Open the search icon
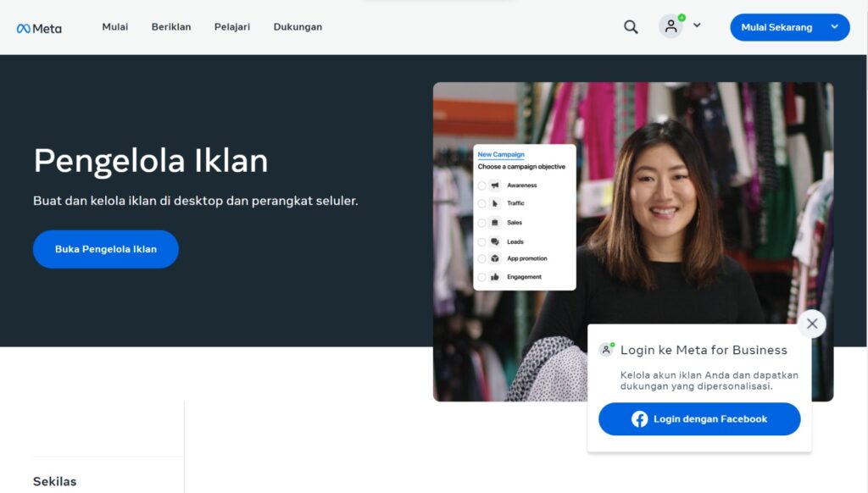The width and height of the screenshot is (868, 493). 631,26
